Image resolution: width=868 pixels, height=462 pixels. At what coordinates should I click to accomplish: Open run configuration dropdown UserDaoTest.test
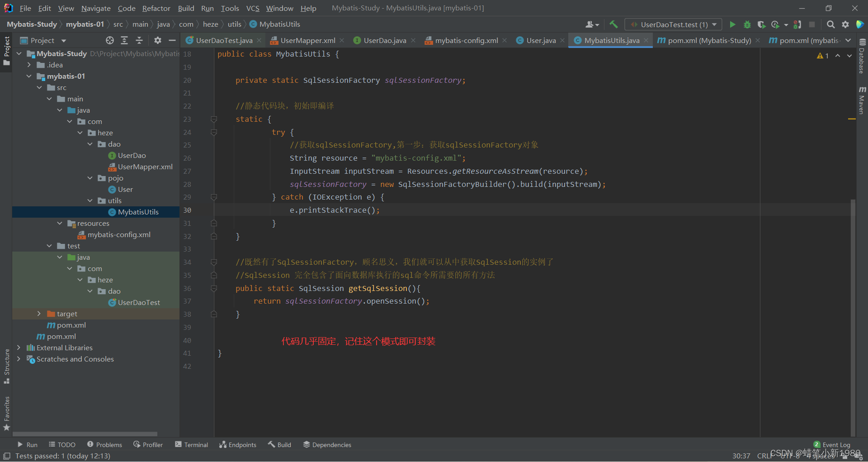point(673,24)
